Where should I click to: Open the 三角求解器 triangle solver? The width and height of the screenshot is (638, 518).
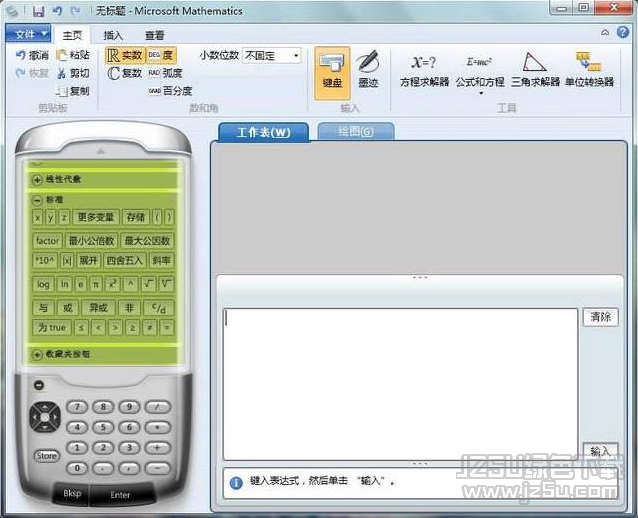click(x=535, y=70)
